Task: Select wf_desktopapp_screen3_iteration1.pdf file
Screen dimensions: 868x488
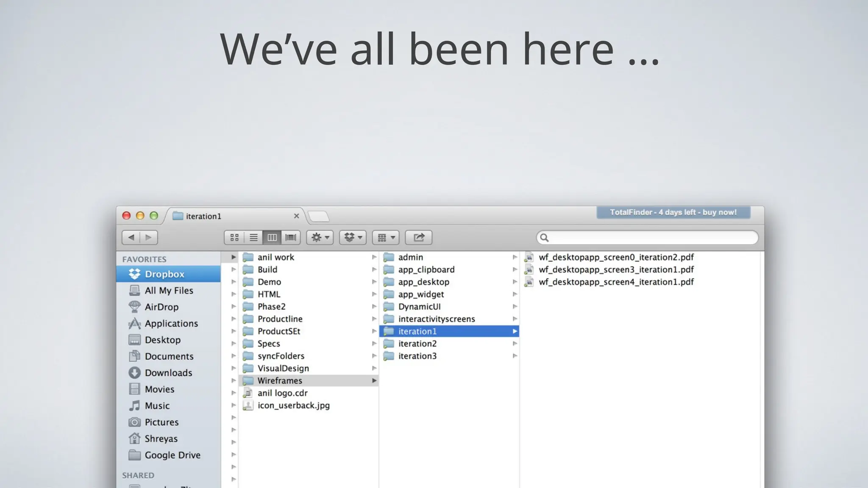Action: pyautogui.click(x=616, y=269)
